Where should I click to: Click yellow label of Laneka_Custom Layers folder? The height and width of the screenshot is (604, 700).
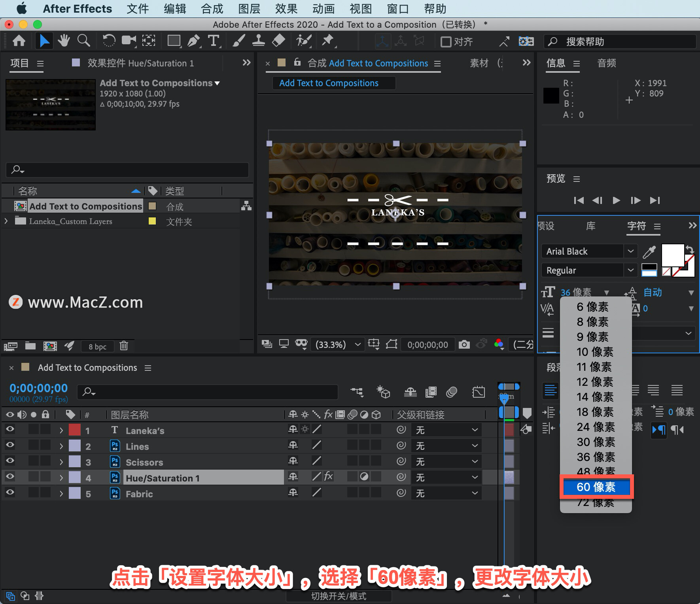coord(152,221)
